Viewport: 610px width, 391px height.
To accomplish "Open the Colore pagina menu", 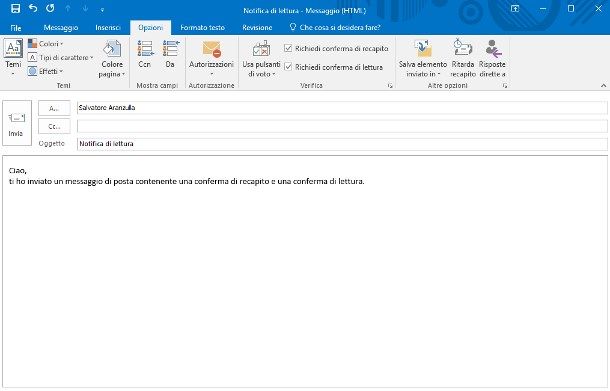I will 112,58.
